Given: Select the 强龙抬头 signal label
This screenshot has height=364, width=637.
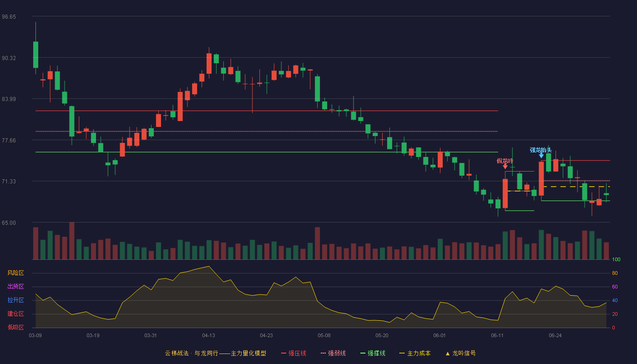Looking at the screenshot, I should [x=541, y=150].
